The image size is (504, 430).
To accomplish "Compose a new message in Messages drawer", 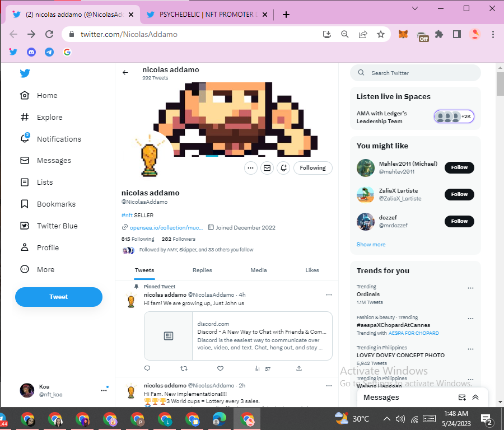I will [462, 398].
